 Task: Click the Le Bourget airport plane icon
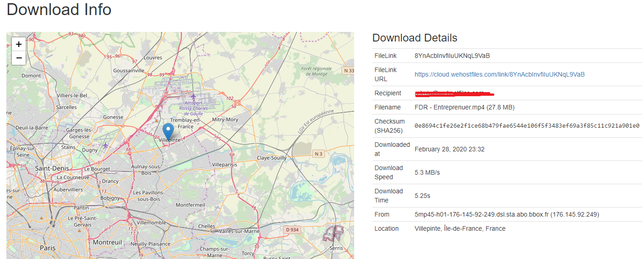(x=105, y=145)
